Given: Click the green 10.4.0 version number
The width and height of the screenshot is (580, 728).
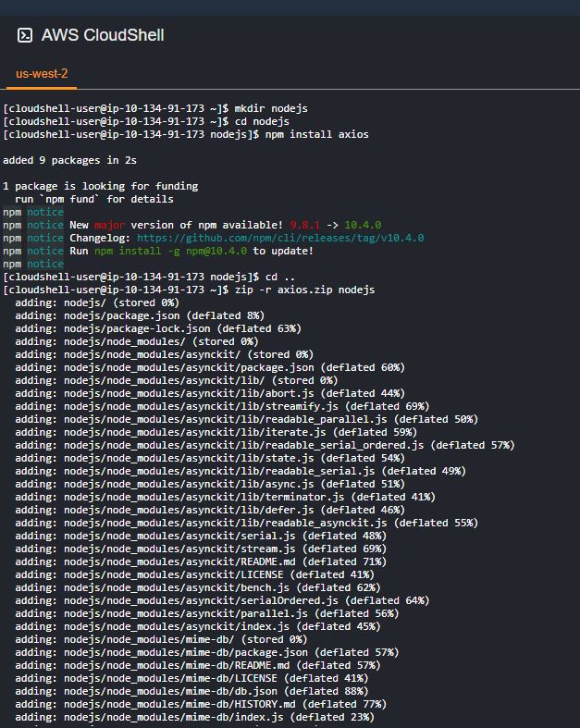Looking at the screenshot, I should [x=363, y=225].
